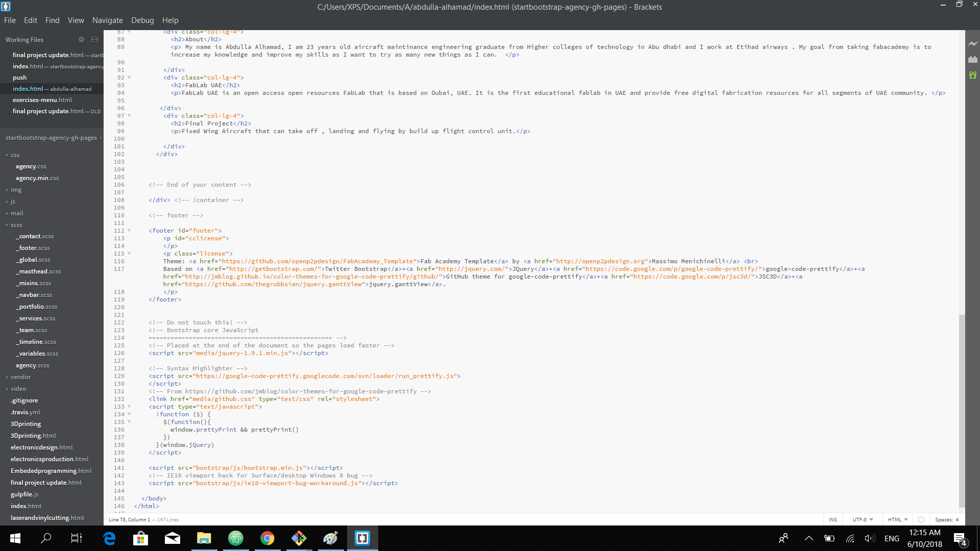Click the volume speaker icon
The height and width of the screenshot is (551, 980).
(x=870, y=538)
